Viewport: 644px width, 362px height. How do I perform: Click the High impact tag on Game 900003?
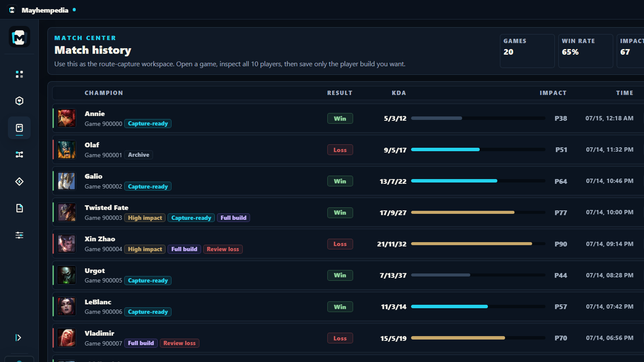[145, 218]
